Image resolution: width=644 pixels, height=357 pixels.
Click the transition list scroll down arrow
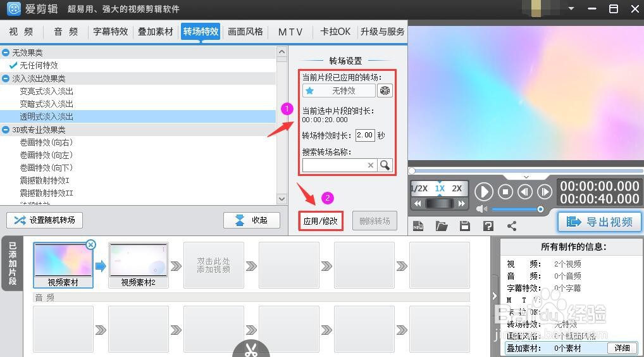(282, 199)
